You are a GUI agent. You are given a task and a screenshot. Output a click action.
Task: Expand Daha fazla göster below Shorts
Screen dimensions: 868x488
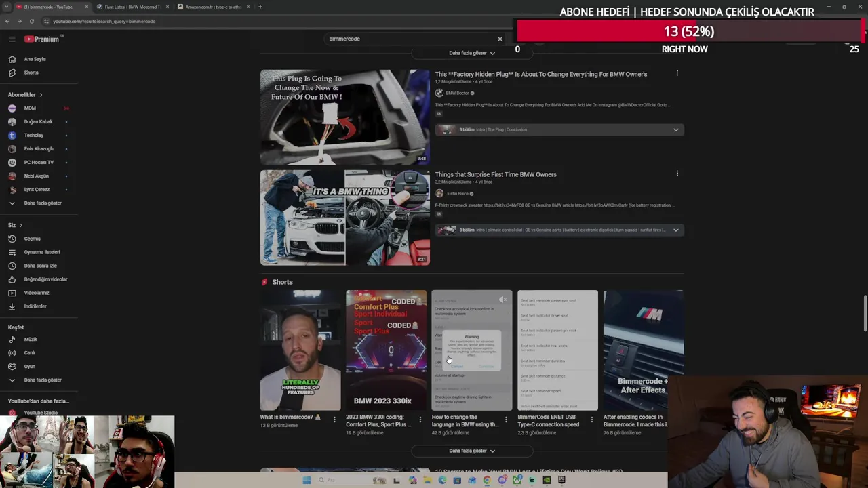472,451
